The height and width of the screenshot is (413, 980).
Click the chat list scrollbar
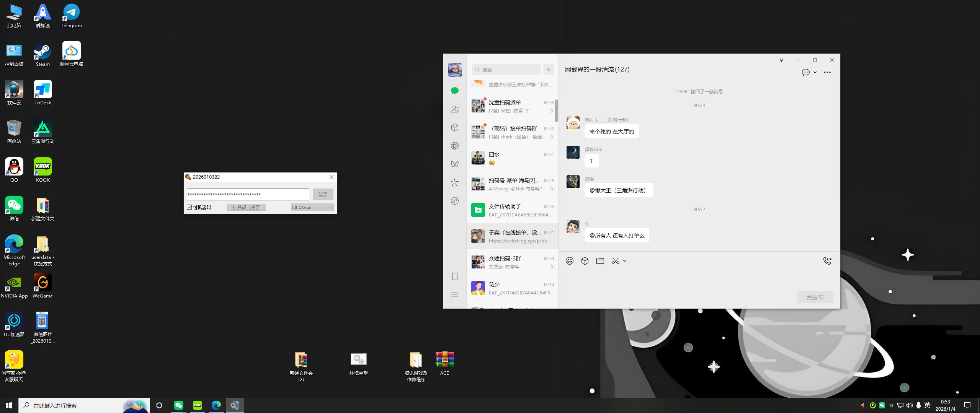(x=556, y=111)
